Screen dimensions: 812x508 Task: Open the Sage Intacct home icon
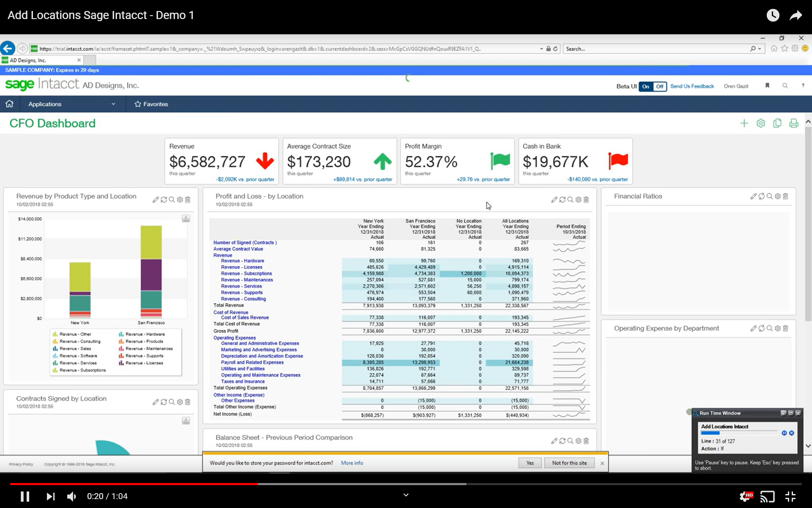click(x=9, y=104)
